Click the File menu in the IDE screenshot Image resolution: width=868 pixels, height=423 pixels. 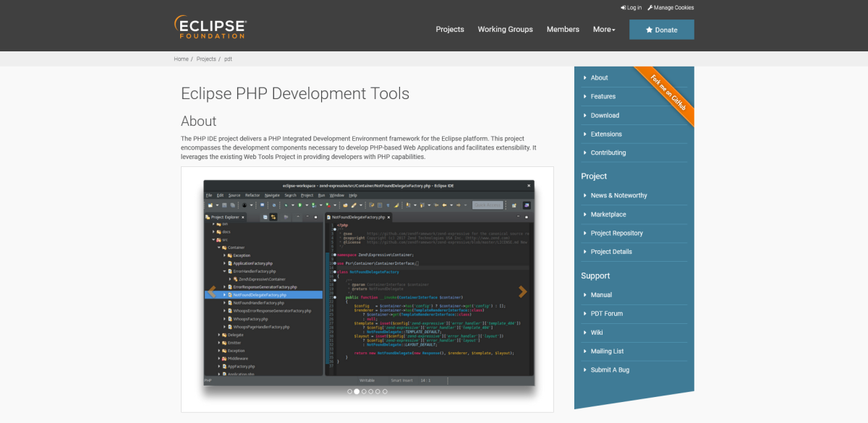tap(209, 195)
